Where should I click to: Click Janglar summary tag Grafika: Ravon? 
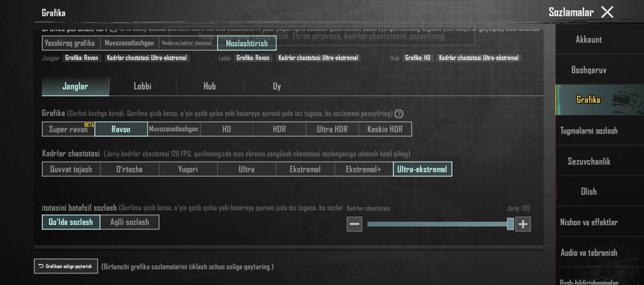click(x=82, y=58)
